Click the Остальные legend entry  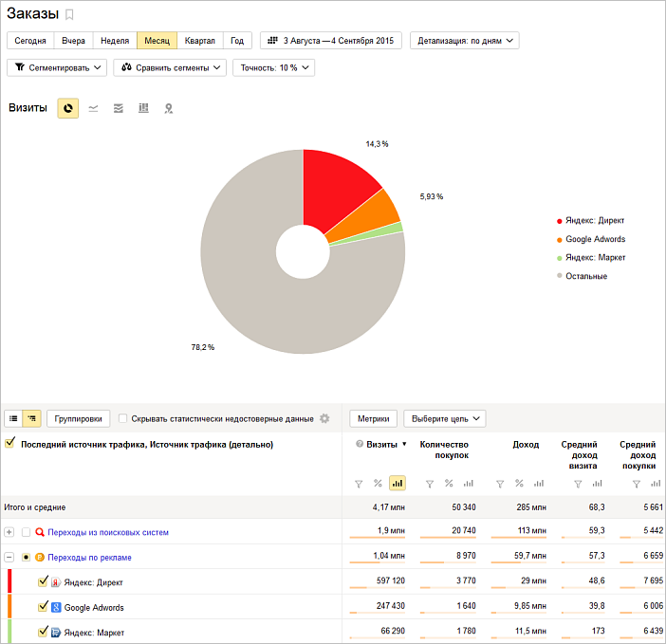tap(582, 276)
